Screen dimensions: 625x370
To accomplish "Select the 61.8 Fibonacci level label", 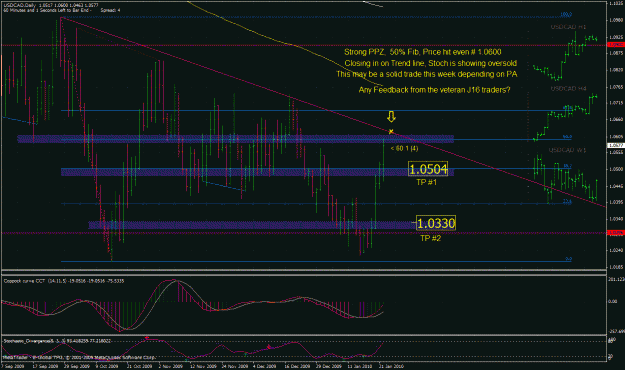I will (568, 108).
